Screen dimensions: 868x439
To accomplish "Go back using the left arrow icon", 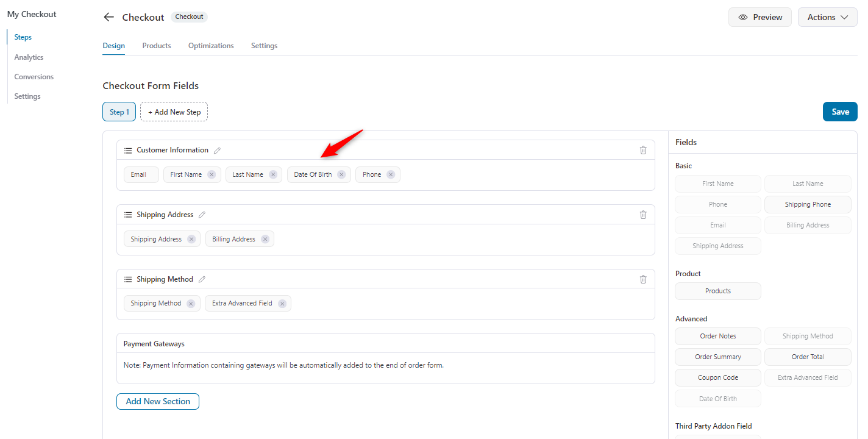I will [x=109, y=17].
